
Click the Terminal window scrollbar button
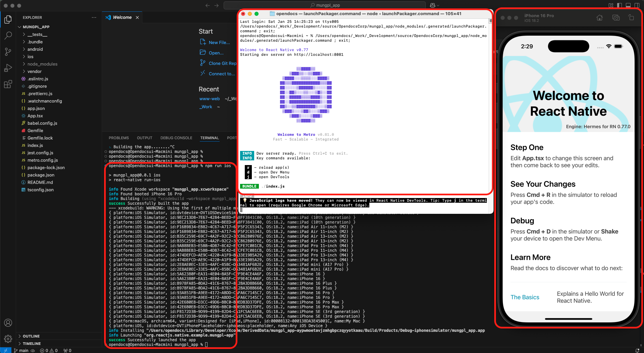[491, 21]
